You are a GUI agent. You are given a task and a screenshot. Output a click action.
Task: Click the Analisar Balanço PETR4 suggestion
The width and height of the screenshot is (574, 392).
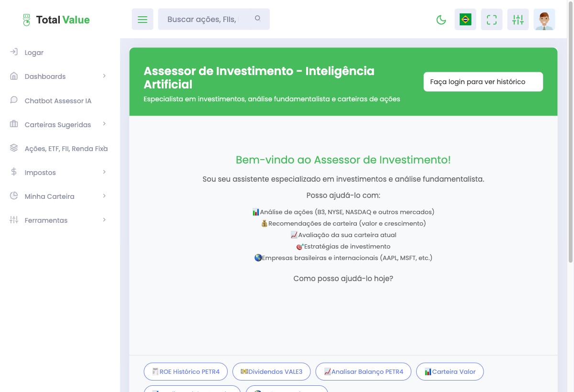click(x=363, y=371)
